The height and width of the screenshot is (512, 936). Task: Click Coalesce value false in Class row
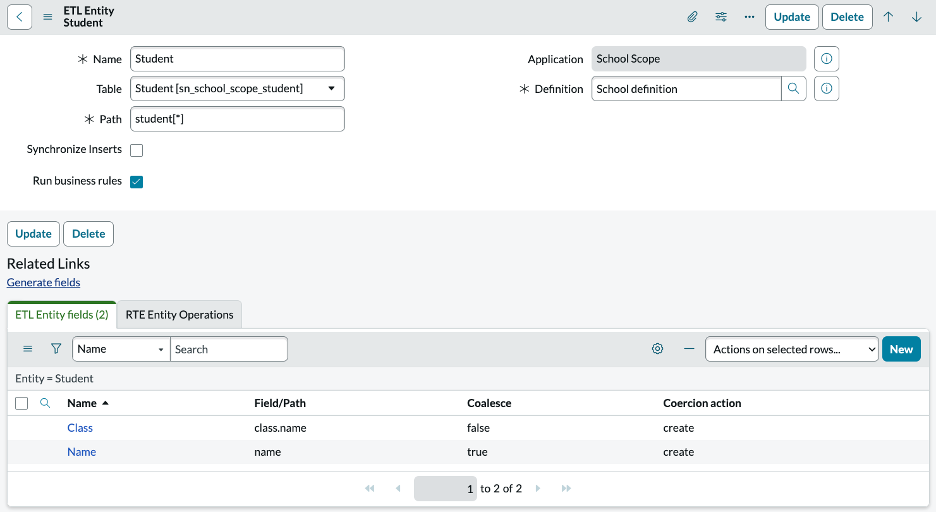[478, 428]
